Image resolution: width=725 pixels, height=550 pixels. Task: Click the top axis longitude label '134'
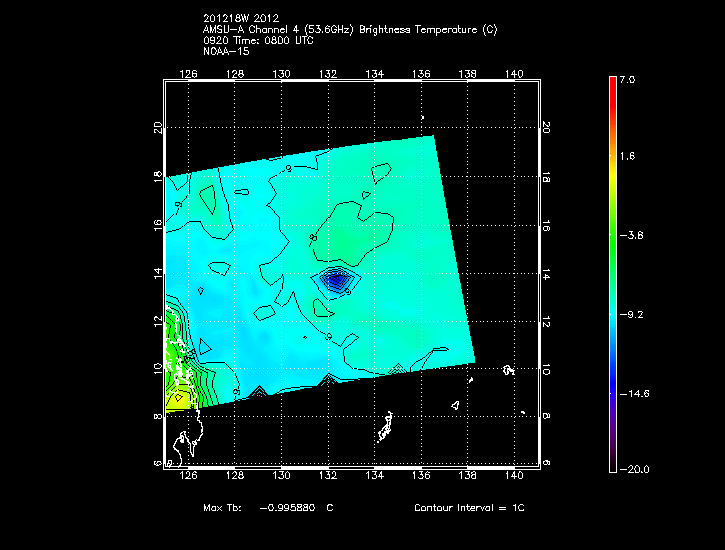[375, 74]
